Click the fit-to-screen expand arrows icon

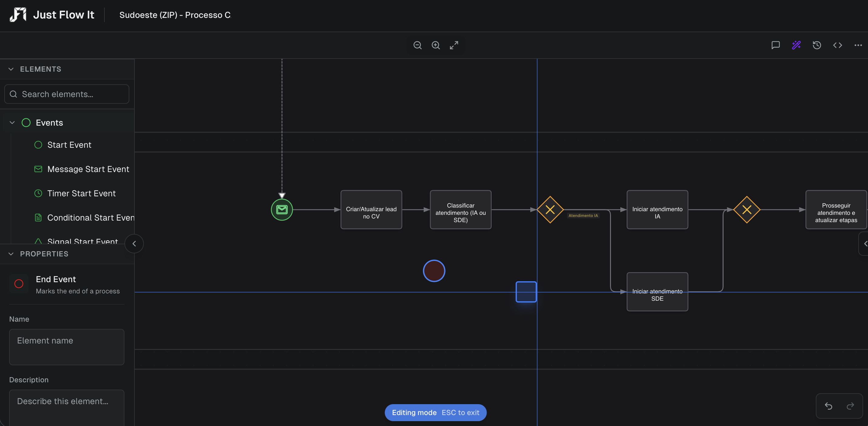click(454, 45)
